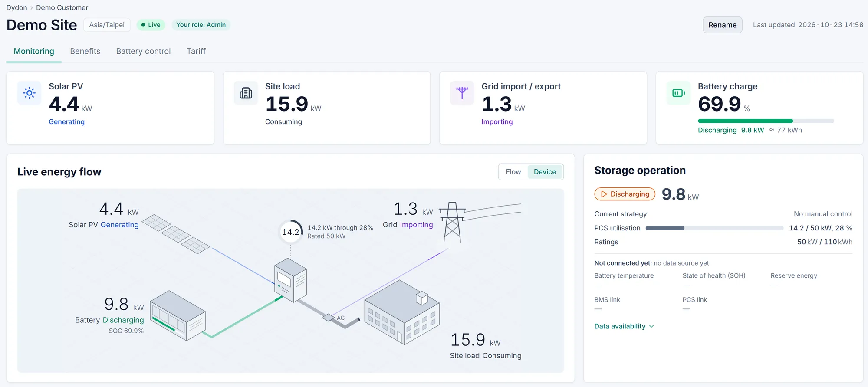The image size is (868, 387).
Task: Click the solar panel array illustration
Action: coord(176,234)
